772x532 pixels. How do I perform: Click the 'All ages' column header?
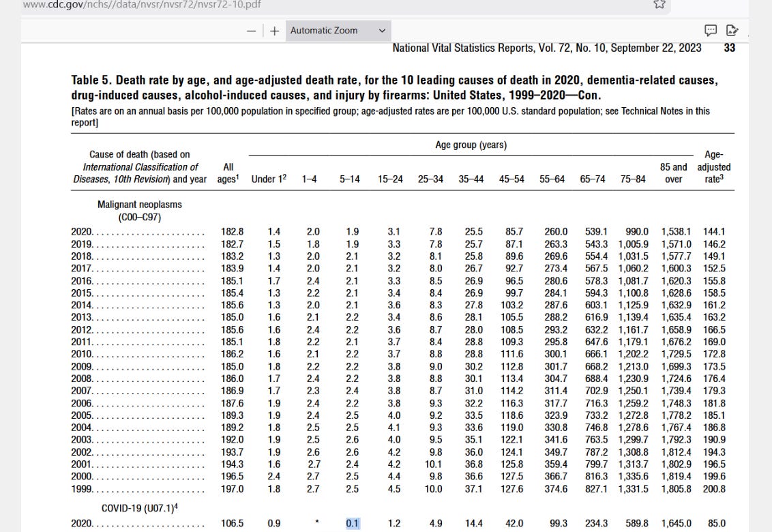(228, 173)
